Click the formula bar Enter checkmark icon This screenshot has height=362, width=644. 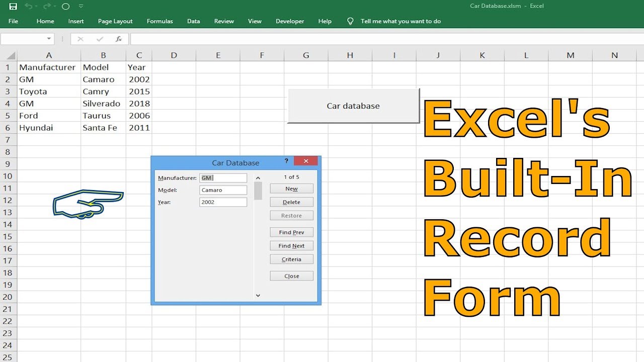point(100,39)
